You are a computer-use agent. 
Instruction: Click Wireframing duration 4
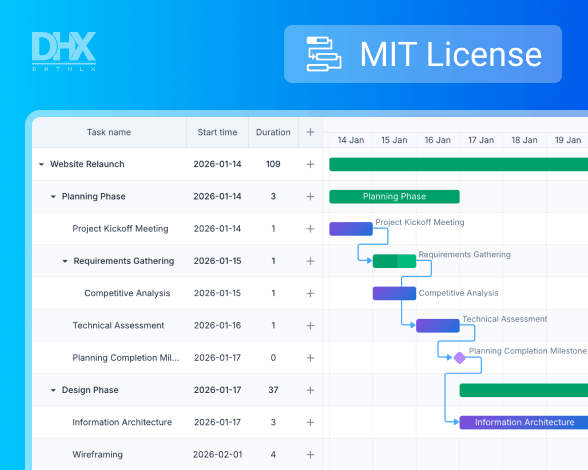click(273, 455)
